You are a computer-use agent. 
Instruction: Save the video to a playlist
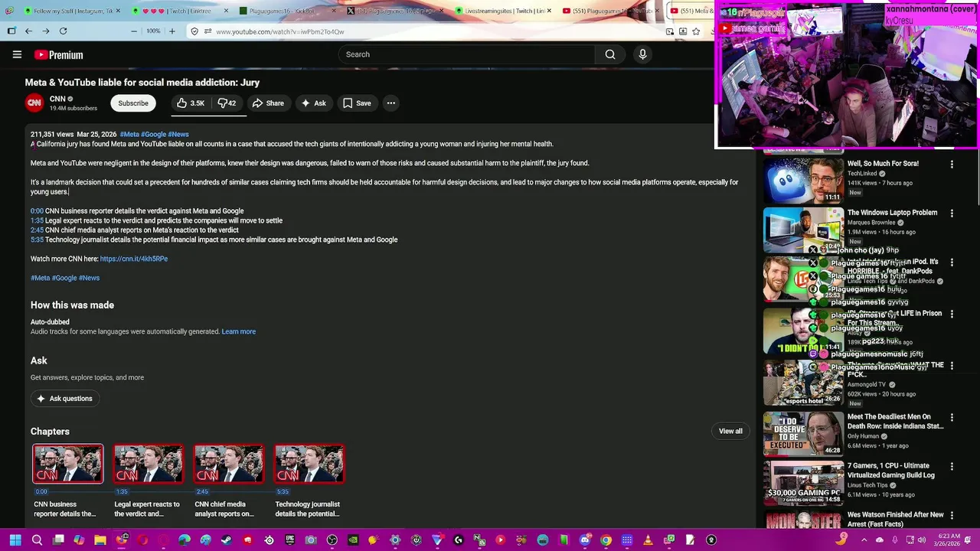coord(357,103)
